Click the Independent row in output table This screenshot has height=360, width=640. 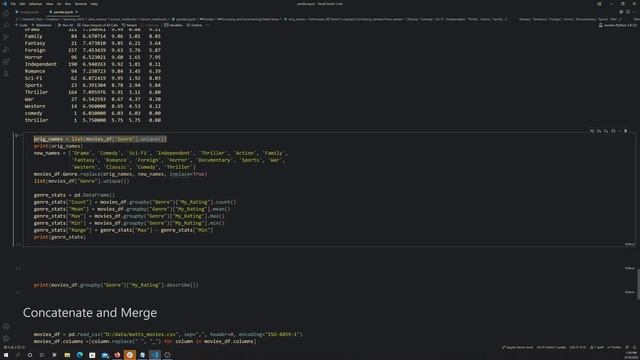point(93,64)
